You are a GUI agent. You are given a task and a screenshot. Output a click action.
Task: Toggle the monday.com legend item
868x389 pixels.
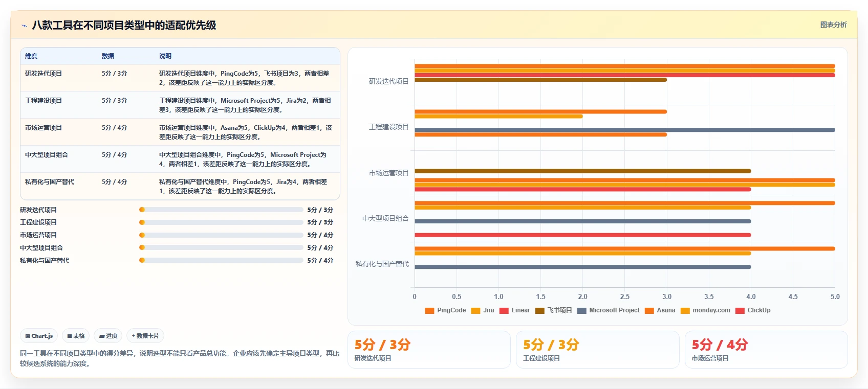click(705, 310)
